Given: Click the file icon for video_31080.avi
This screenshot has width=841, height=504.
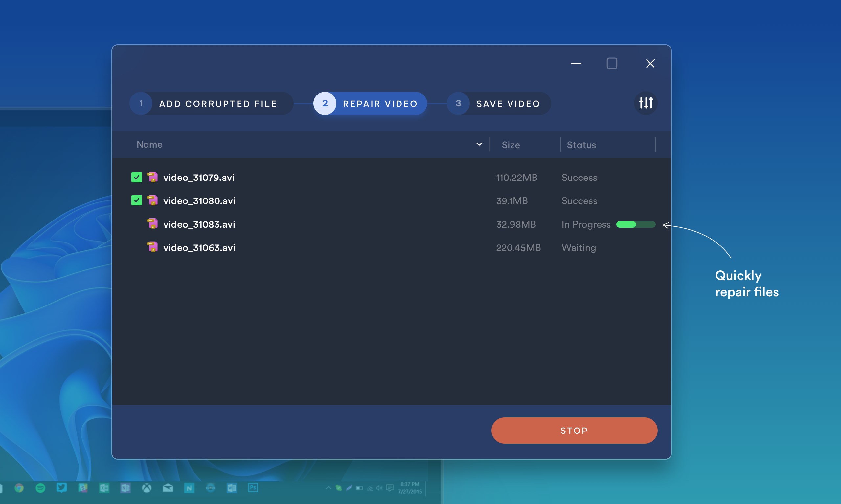Looking at the screenshot, I should (152, 200).
